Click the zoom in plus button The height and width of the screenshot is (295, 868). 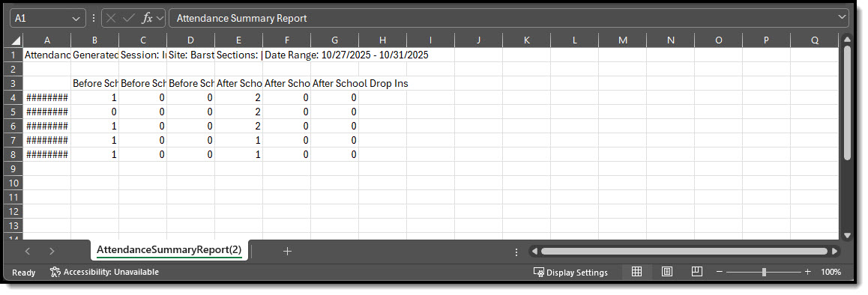[x=808, y=273]
